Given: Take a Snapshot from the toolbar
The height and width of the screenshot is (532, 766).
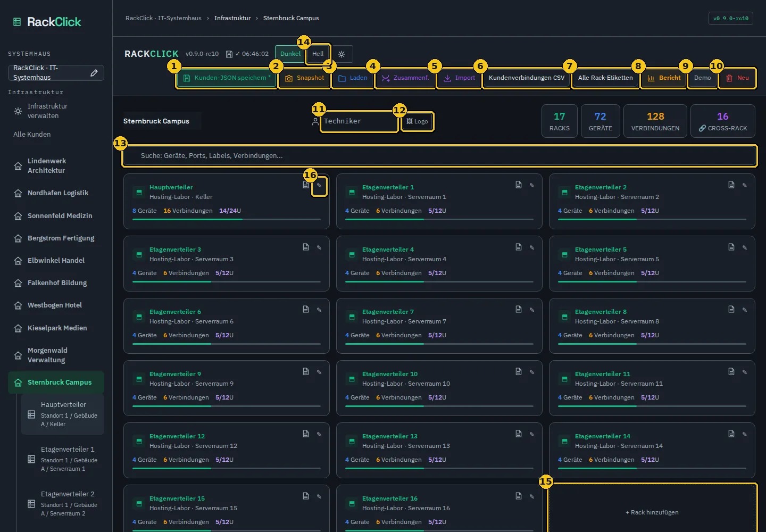Looking at the screenshot, I should coord(304,78).
